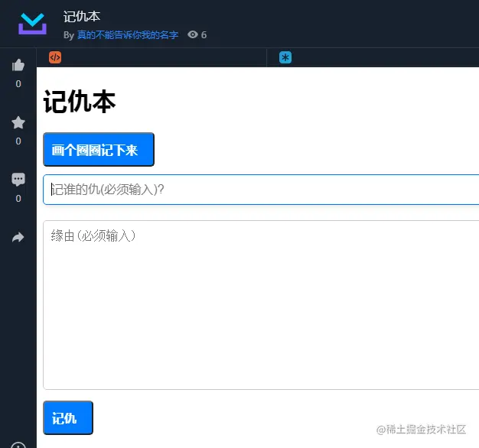Click the large 记仇本 page heading
Screen dimensions: 479x448
80,102
